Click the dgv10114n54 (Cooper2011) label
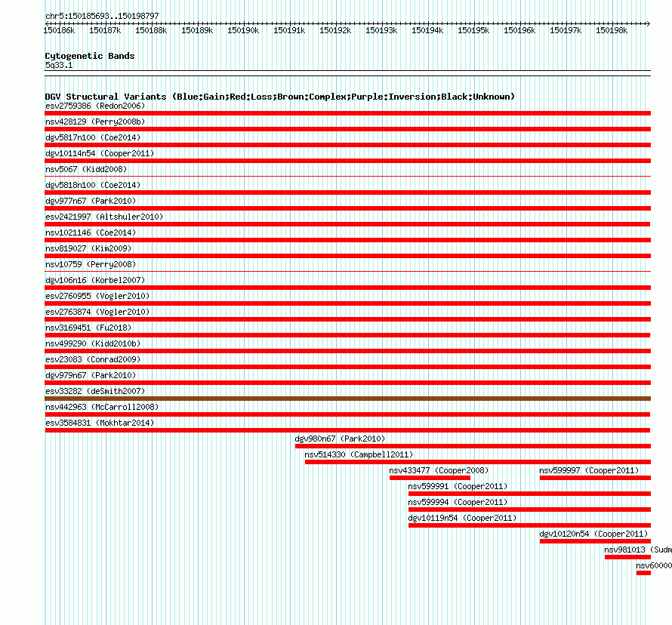 tap(100, 153)
